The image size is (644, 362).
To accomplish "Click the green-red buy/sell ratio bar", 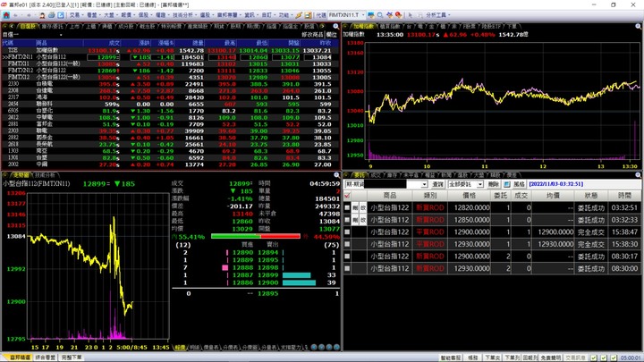I will click(256, 236).
